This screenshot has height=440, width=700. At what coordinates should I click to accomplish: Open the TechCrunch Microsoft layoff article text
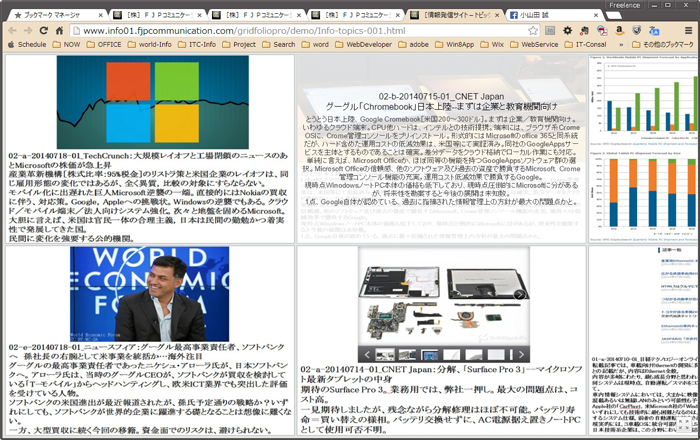(x=148, y=197)
